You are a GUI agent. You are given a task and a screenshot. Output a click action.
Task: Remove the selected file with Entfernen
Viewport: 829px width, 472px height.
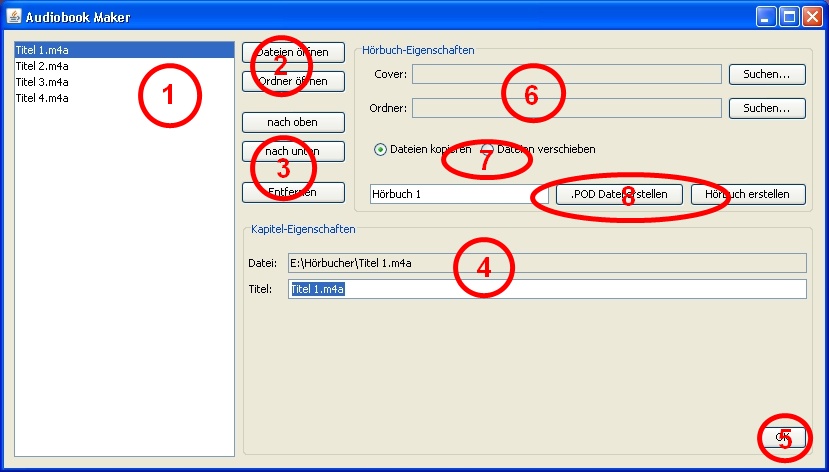tap(293, 191)
